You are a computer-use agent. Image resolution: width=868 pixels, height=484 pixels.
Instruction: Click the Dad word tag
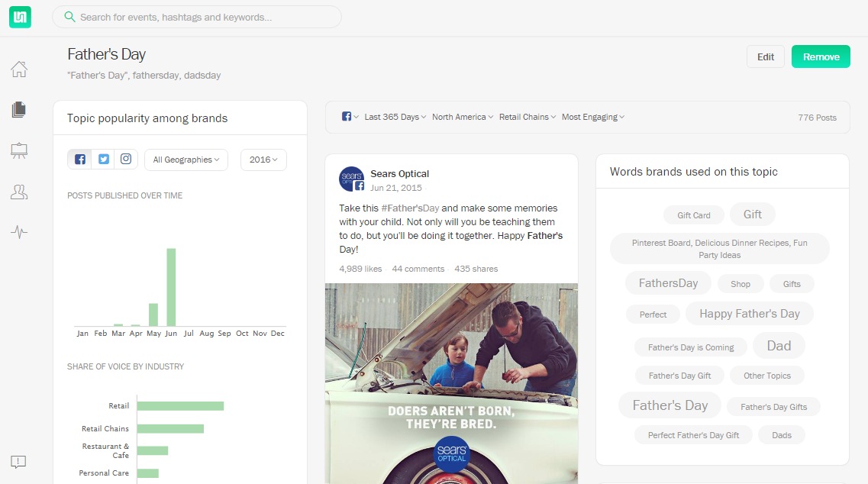(x=779, y=346)
